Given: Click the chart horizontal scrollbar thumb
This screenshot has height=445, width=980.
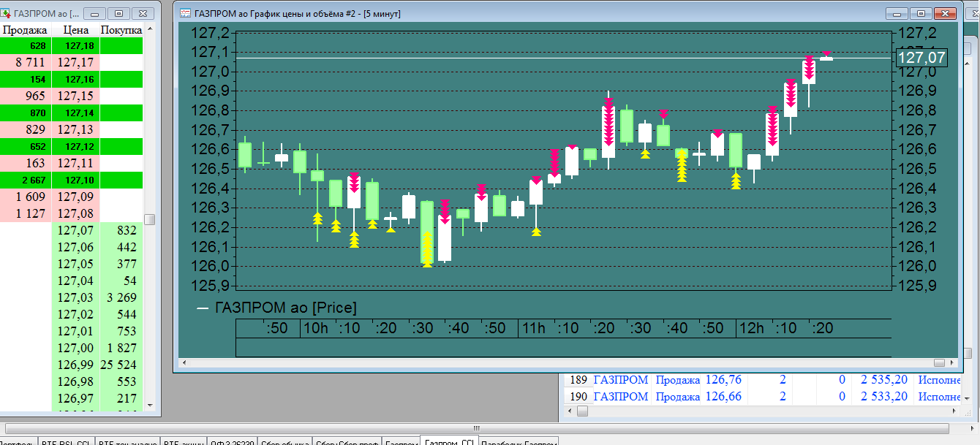Looking at the screenshot, I should [940, 362].
